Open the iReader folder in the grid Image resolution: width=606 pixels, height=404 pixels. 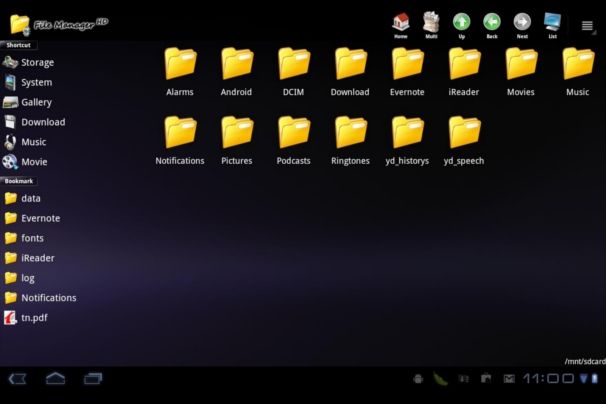click(x=464, y=72)
